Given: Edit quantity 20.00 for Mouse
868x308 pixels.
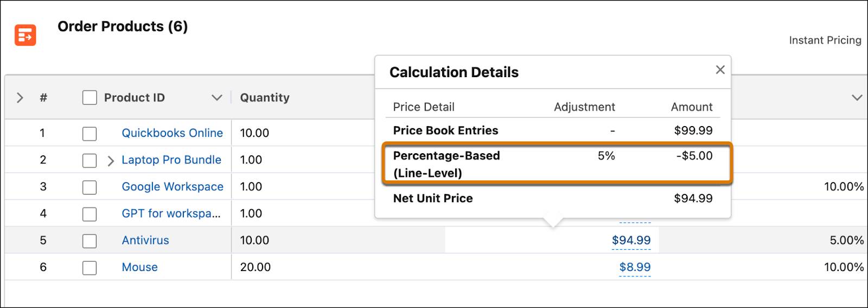Looking at the screenshot, I should coord(256,267).
